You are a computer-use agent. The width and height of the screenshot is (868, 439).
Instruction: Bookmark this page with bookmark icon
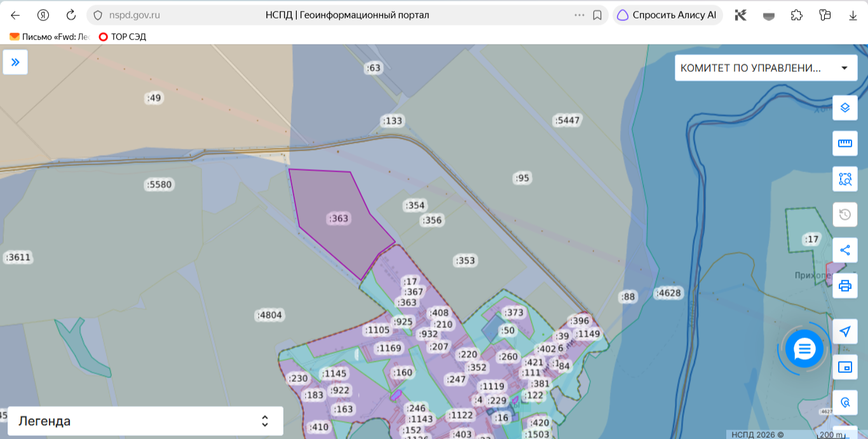(x=597, y=15)
